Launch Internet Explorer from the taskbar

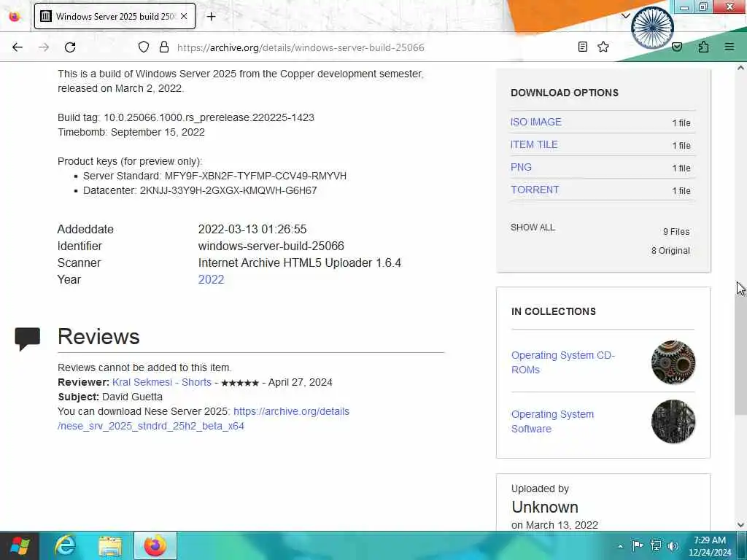(65, 545)
